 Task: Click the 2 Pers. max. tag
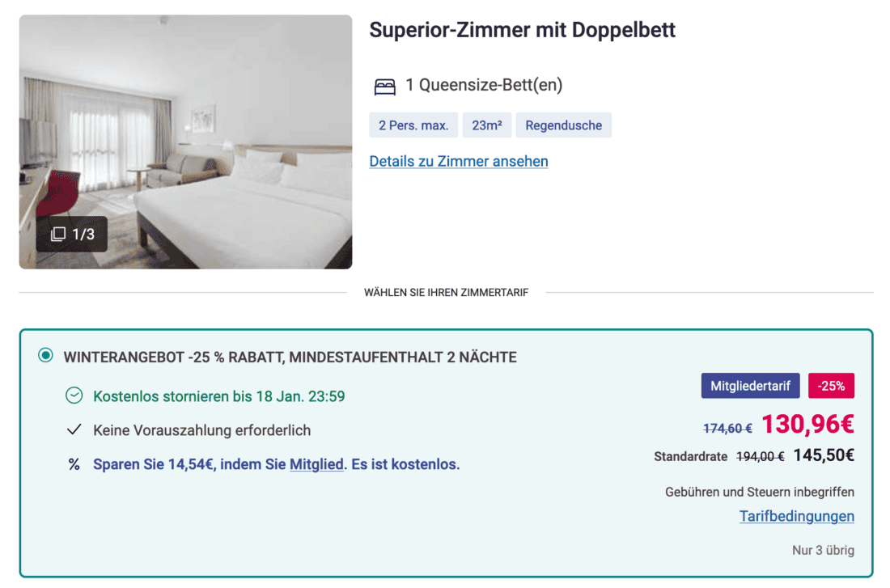(x=413, y=125)
